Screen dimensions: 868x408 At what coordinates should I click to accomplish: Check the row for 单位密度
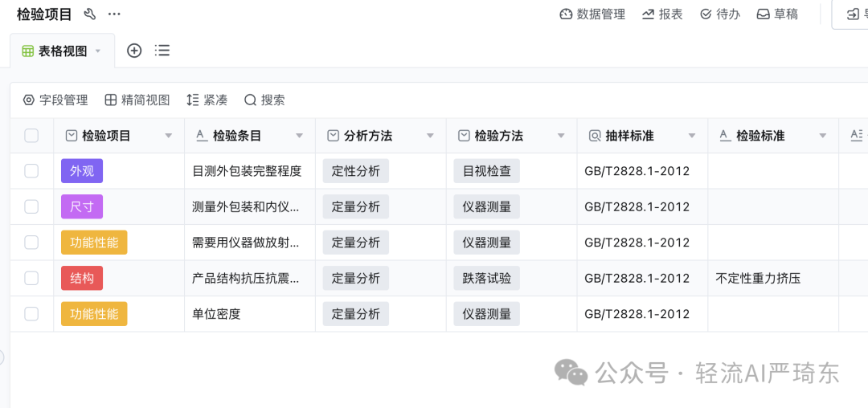pyautogui.click(x=31, y=314)
